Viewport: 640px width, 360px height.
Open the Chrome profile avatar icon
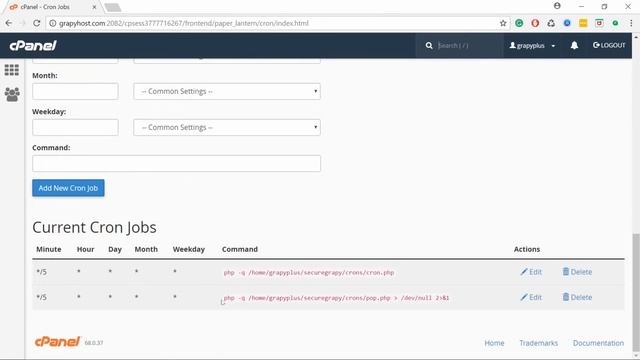pos(557,6)
